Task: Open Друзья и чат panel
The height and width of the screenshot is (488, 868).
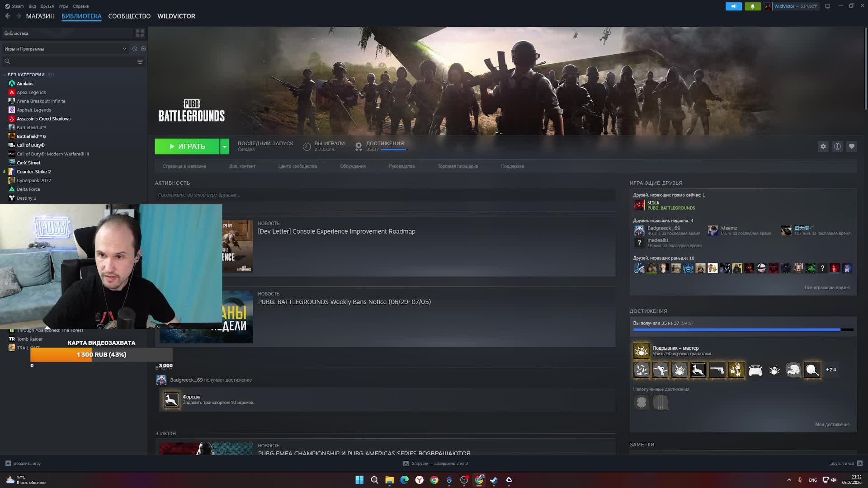Action: (846, 463)
